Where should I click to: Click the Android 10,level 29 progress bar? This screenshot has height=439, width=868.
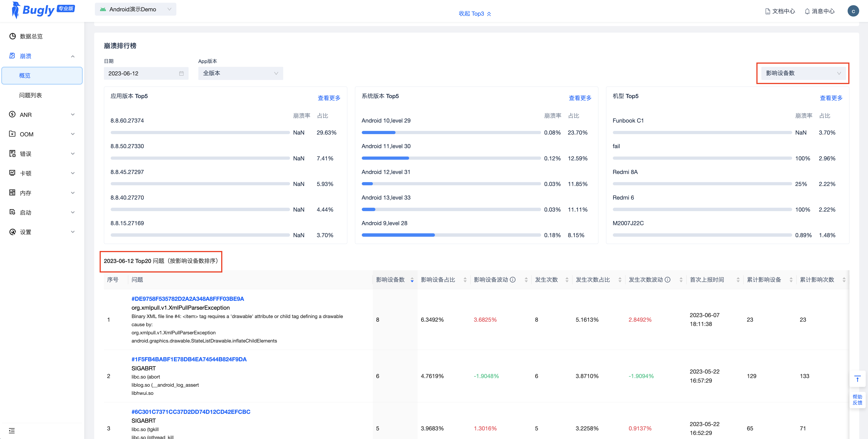[x=451, y=133]
